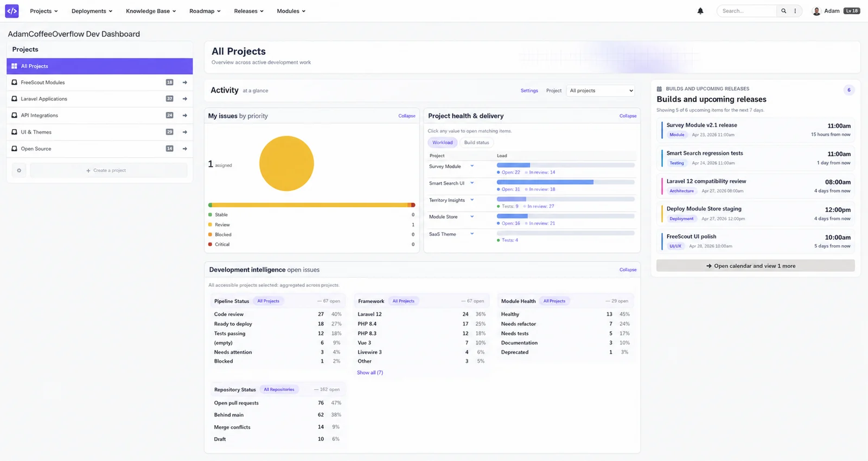The width and height of the screenshot is (868, 461).
Task: Open the Knowledge Base menu
Action: coord(151,11)
